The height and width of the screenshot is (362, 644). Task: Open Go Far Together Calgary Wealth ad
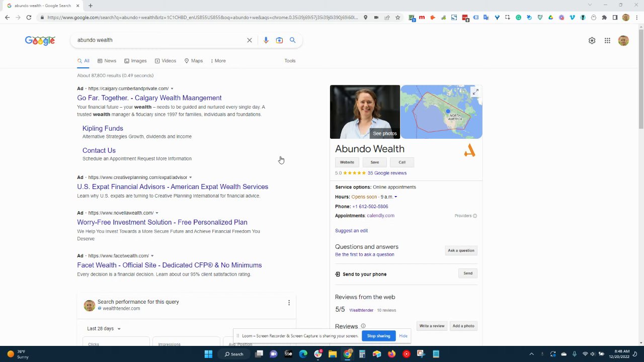149,98
